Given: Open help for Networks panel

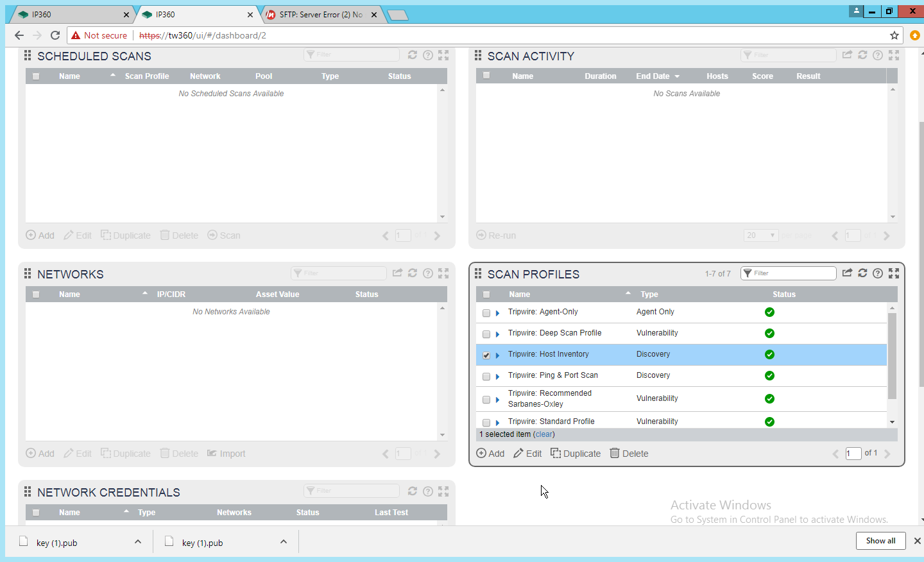Looking at the screenshot, I should click(428, 273).
